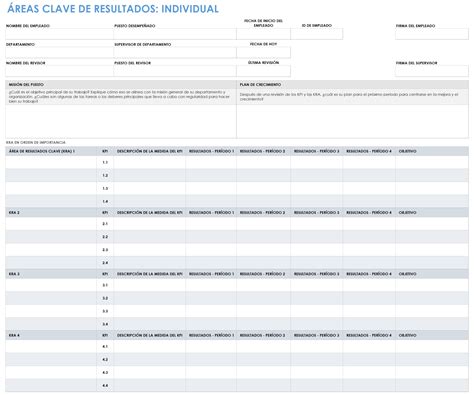Click the Período 2 results cell for KPI 1.3
This screenshot has width=474, height=395.
point(263,188)
